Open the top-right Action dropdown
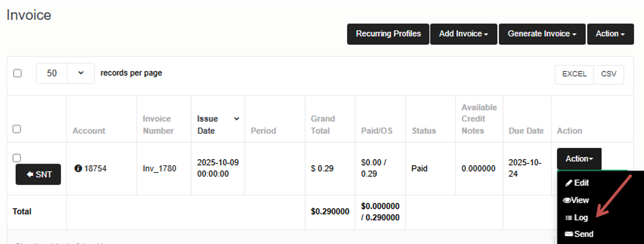The height and width of the screenshot is (244, 644). [x=610, y=34]
